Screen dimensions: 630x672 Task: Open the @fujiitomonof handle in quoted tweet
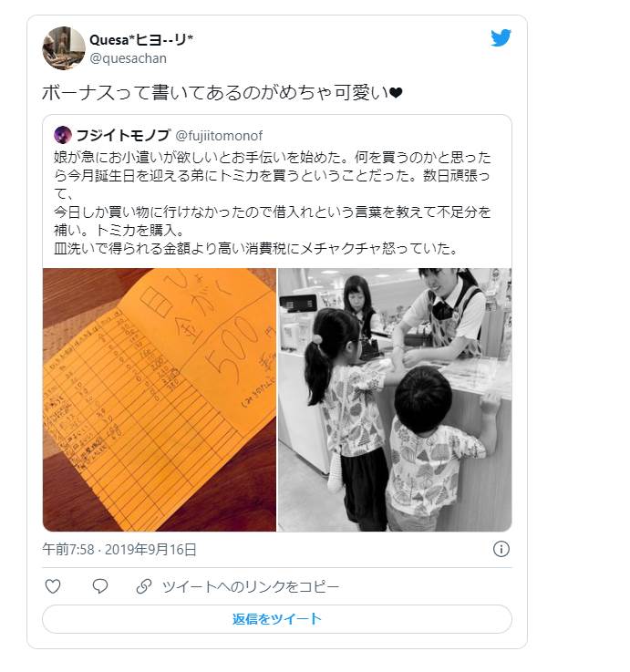click(219, 136)
